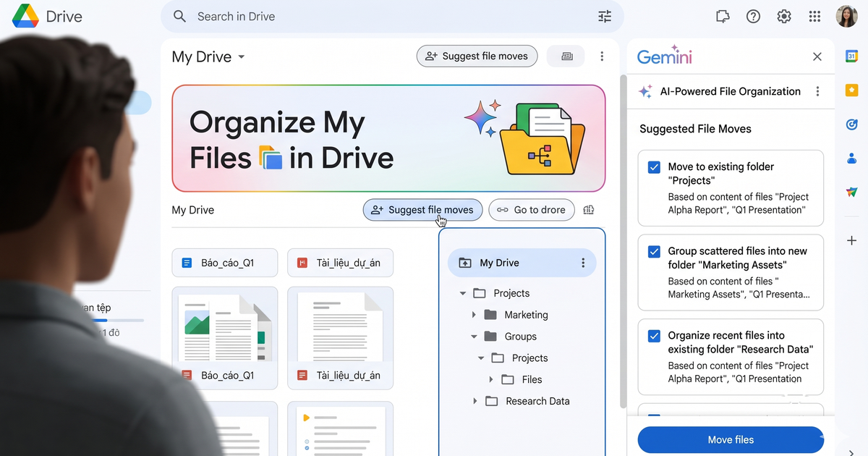868x456 pixels.
Task: Open the Báo_cáo_Q1 document thumbnail
Action: pos(224,338)
